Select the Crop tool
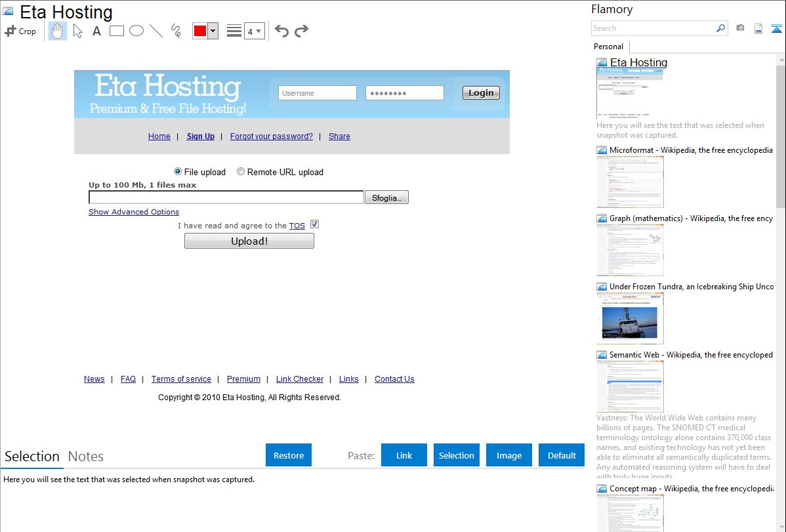 [x=20, y=31]
